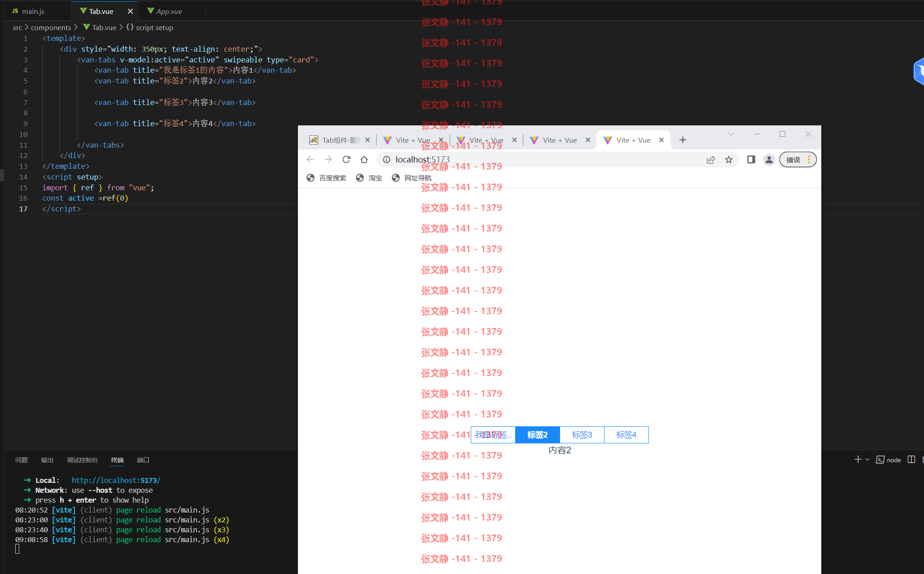Open the 问题 panel tab
The image size is (924, 574).
(x=22, y=460)
